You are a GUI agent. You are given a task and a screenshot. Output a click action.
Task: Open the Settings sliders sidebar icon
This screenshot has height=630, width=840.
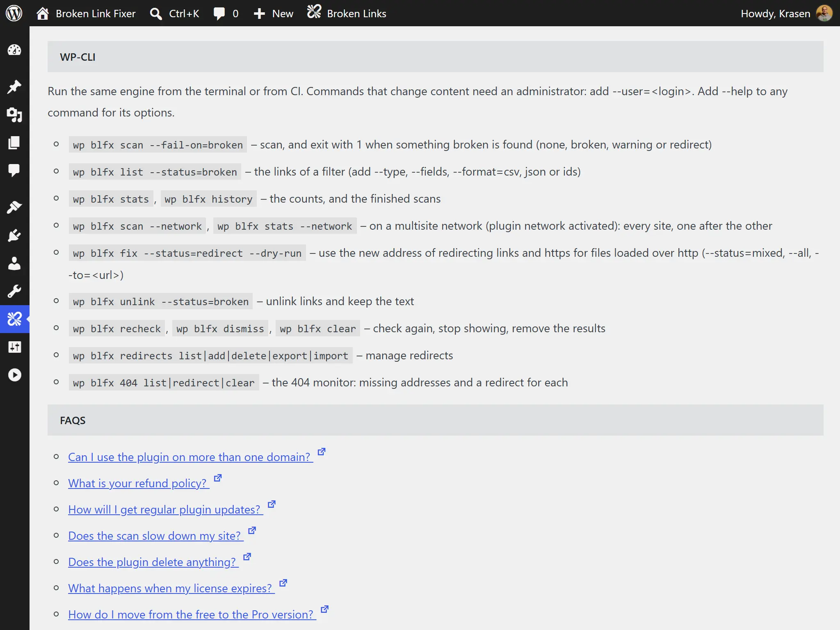(x=14, y=347)
